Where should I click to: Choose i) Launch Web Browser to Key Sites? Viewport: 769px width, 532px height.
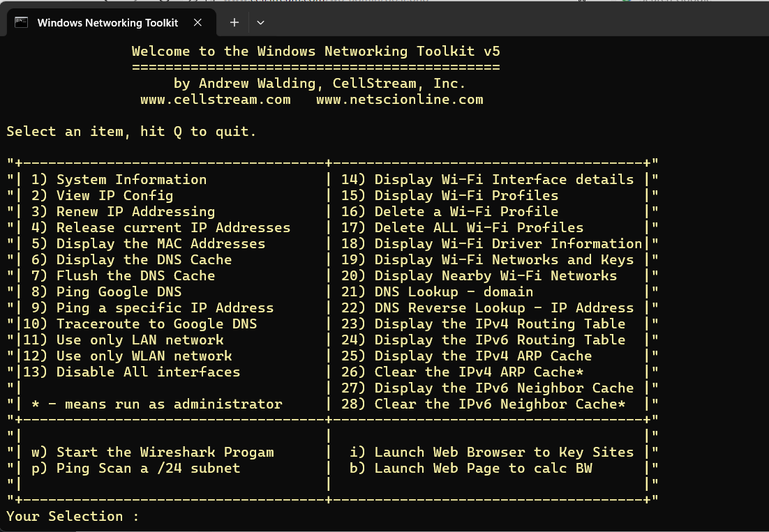(492, 452)
